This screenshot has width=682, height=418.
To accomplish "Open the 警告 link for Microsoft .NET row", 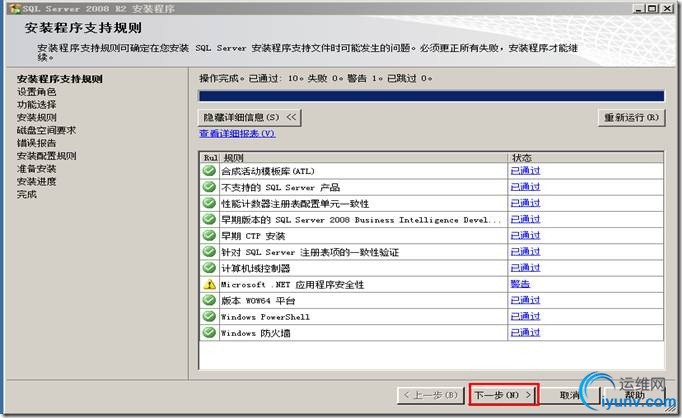I will [x=520, y=284].
